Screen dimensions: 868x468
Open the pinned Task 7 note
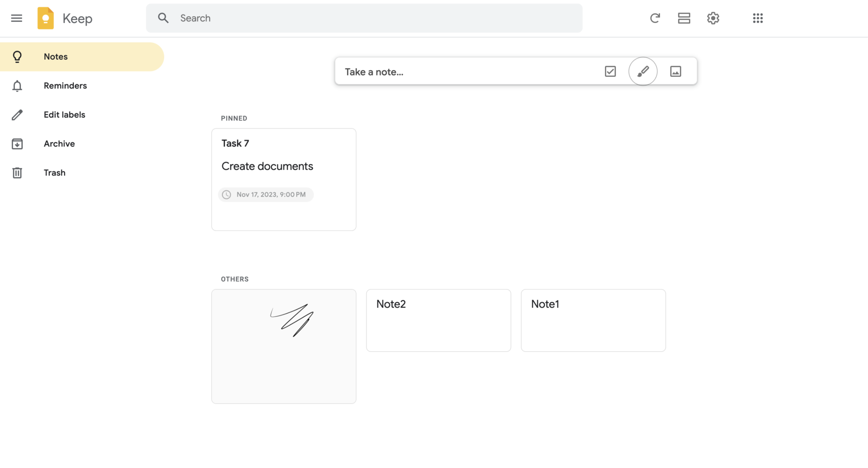tap(283, 179)
